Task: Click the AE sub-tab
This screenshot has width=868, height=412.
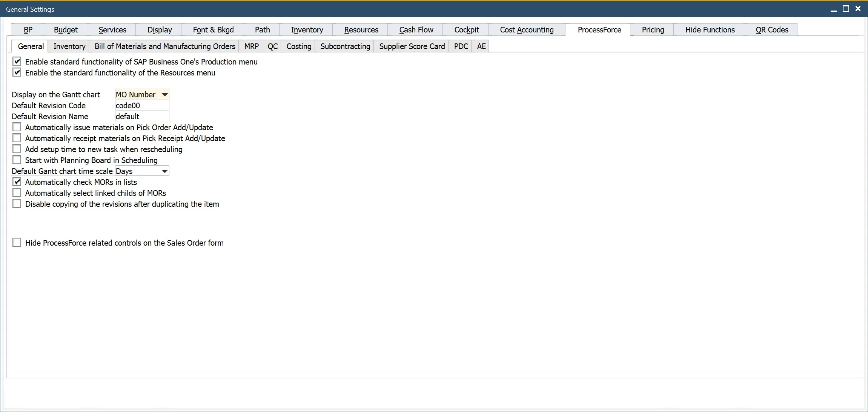Action: tap(481, 45)
